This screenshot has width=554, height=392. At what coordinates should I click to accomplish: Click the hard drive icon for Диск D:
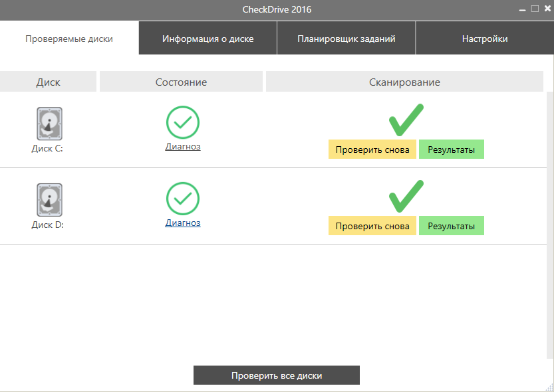[47, 199]
